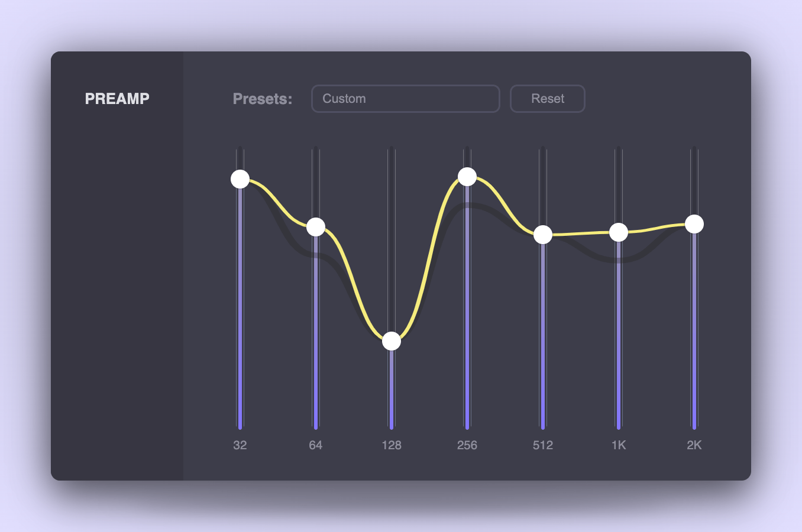Viewport: 802px width, 532px height.
Task: Select the 1K slider handle
Action: pyautogui.click(x=619, y=232)
